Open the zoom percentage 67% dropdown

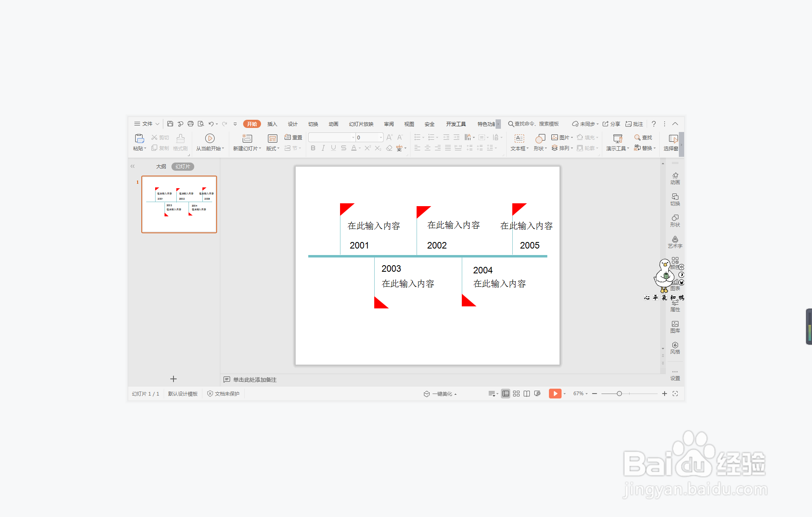580,394
